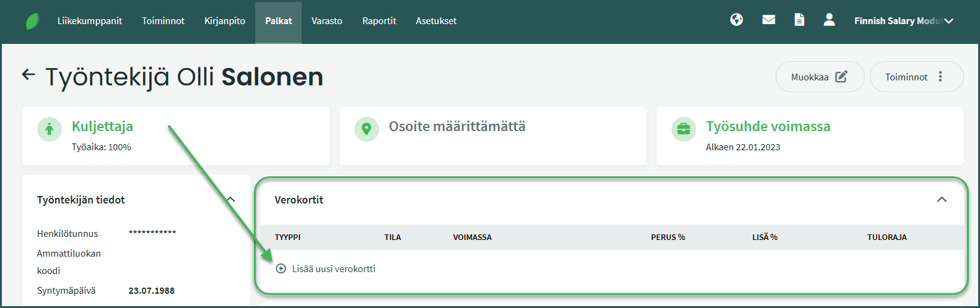
Task: Collapse the Työntekijän tiedot panel
Action: pyautogui.click(x=231, y=200)
